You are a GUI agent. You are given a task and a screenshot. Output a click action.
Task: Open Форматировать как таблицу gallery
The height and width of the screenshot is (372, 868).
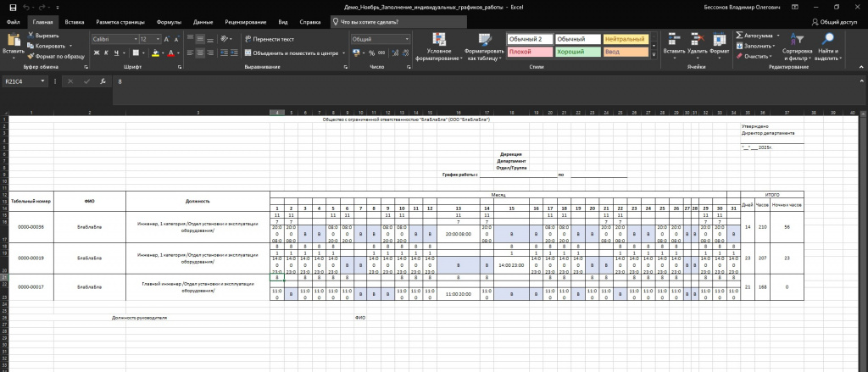point(482,47)
